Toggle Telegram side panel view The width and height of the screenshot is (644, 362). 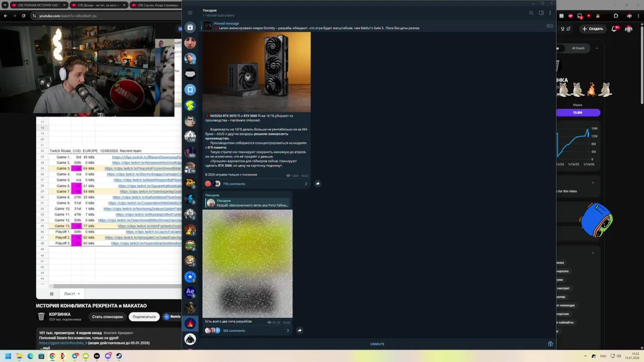pos(541,13)
